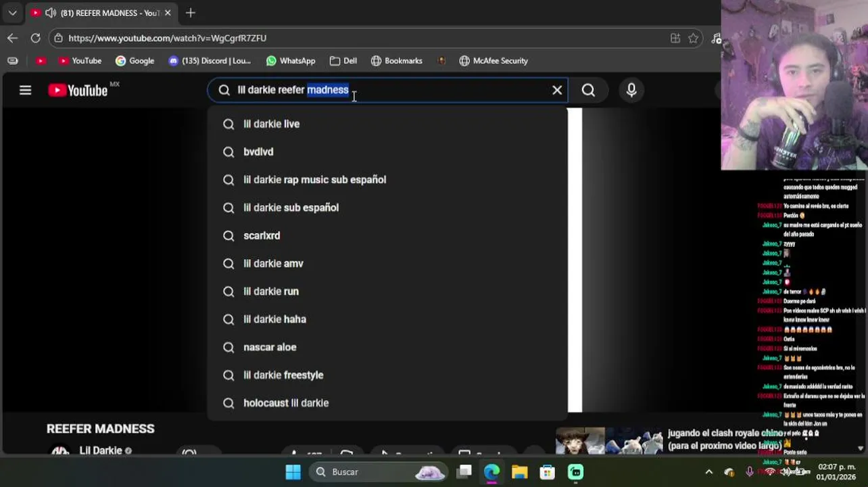Choose suggestion 'lil darkie run'
Viewport: 868px width, 487px height.
[x=388, y=291]
